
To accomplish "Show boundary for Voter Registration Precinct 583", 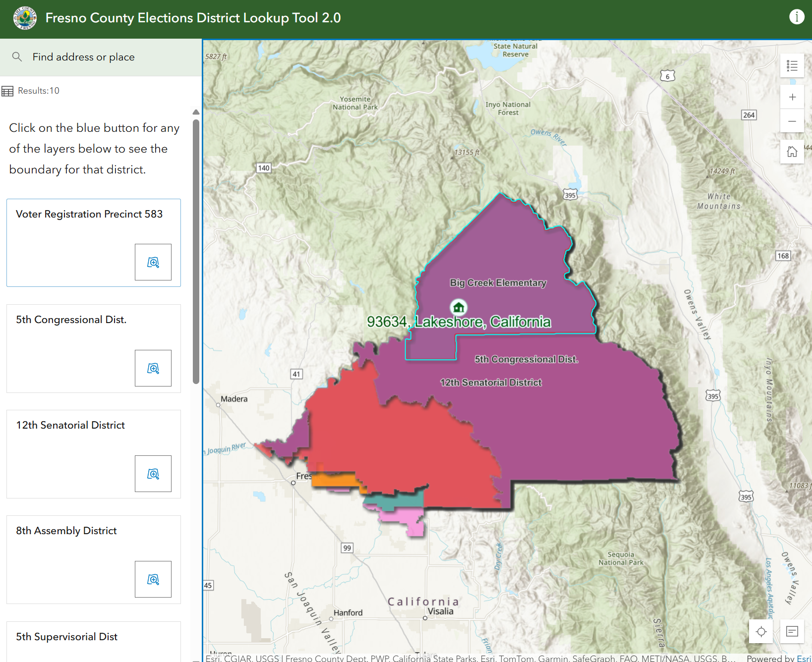I will pos(153,262).
